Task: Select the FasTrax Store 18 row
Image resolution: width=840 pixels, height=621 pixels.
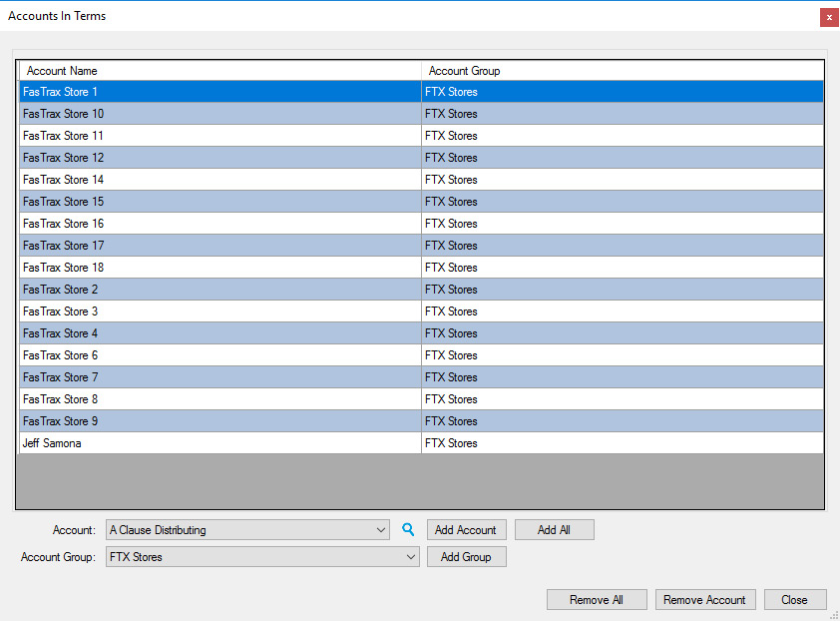Action: tap(422, 268)
